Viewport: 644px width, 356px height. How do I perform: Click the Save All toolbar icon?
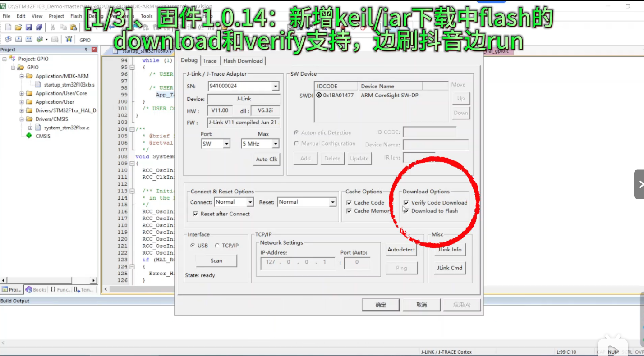click(x=39, y=27)
